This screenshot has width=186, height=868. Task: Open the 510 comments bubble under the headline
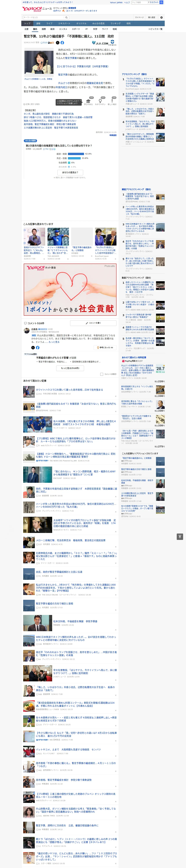coord(44,43)
